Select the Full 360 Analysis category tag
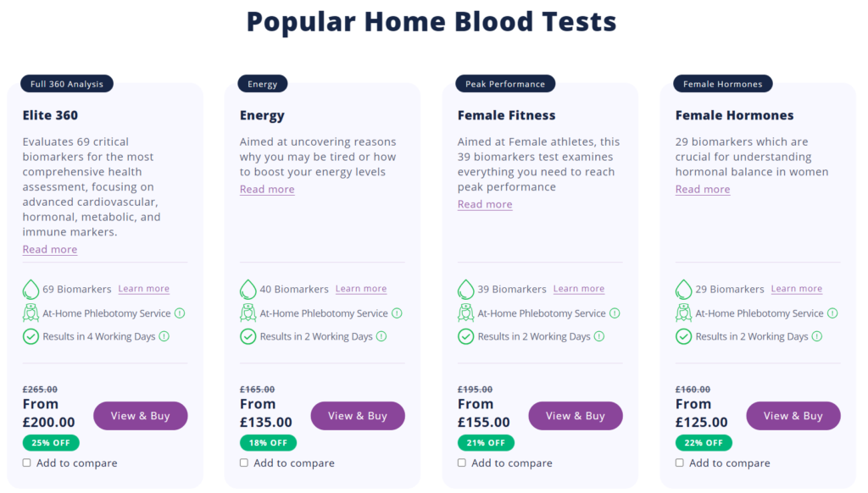Image resolution: width=868 pixels, height=493 pixels. (x=67, y=84)
